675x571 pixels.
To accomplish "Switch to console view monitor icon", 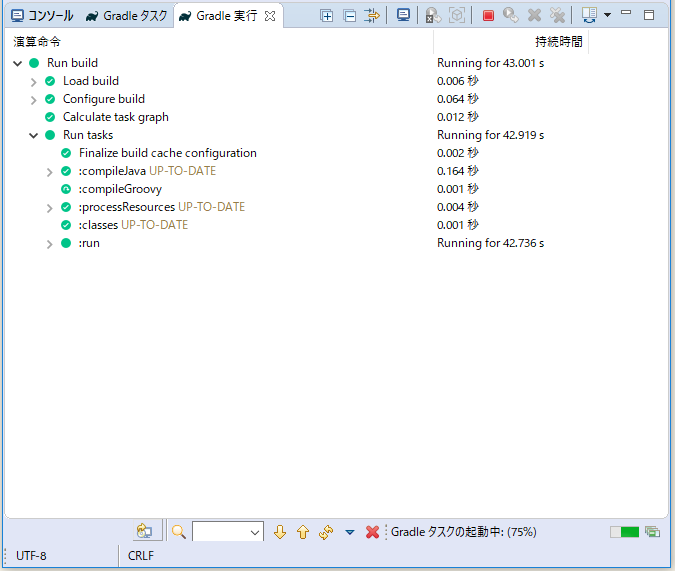I will [x=403, y=16].
